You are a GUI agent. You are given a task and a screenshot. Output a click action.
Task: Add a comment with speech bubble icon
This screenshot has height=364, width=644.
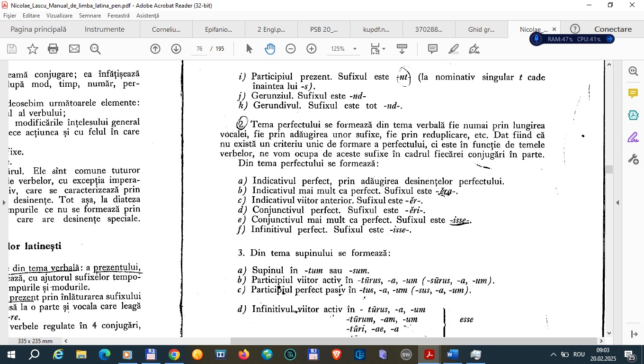click(432, 49)
